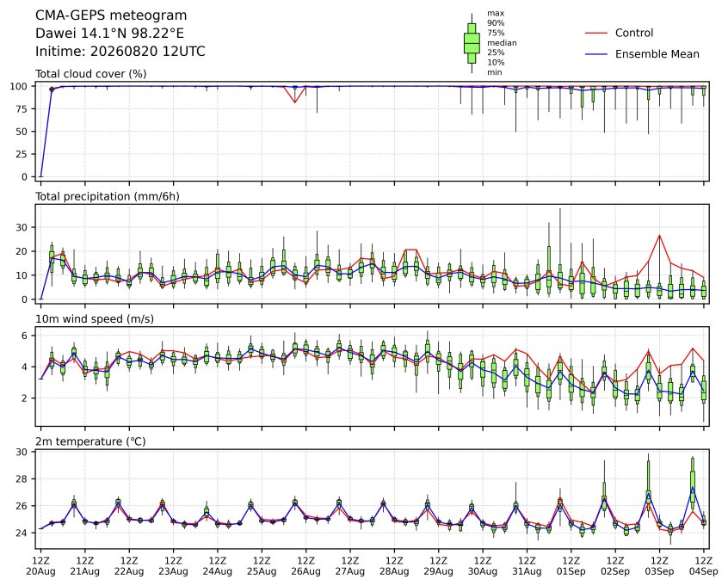Click the Total cloud cover panel title
Viewport: 728px width, 586px height.
(91, 74)
